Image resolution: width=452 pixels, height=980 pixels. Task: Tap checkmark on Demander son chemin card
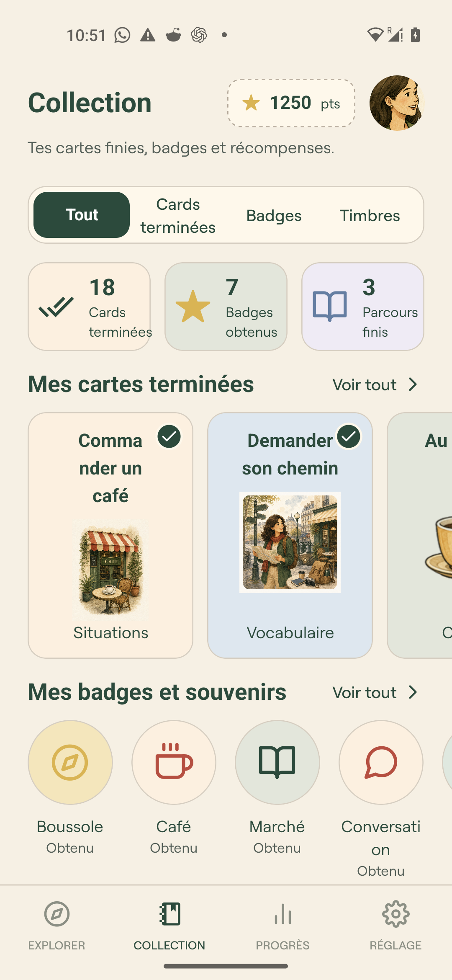click(349, 436)
